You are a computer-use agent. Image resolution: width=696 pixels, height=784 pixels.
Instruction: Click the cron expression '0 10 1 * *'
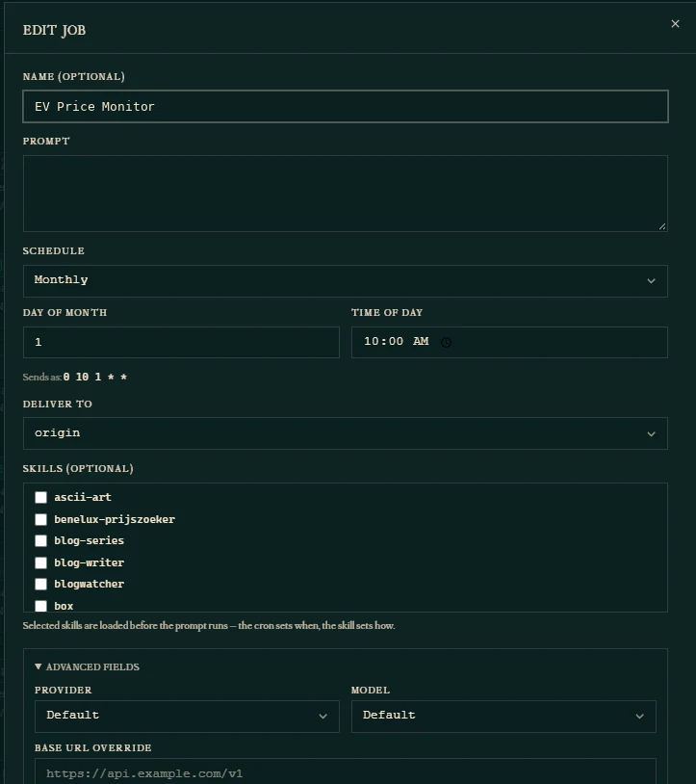[95, 377]
